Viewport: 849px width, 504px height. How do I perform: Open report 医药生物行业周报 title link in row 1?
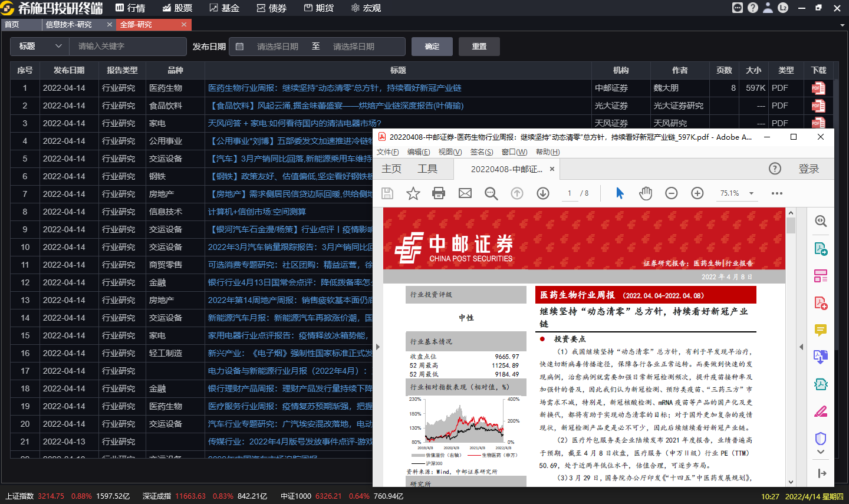334,88
